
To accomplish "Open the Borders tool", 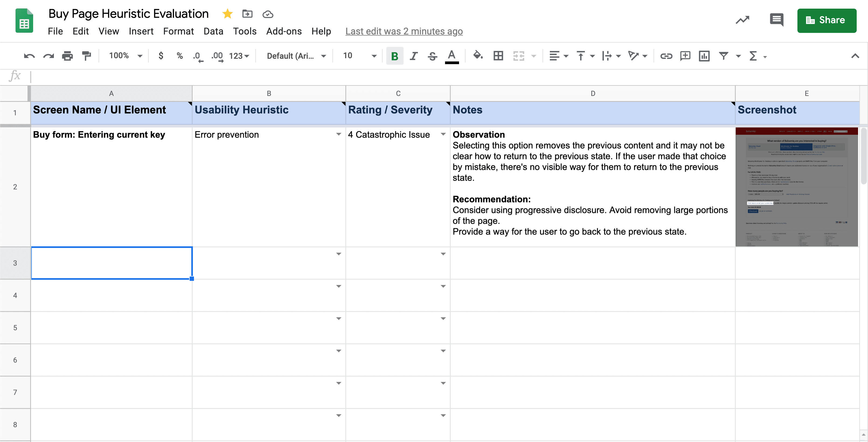I will click(x=498, y=56).
